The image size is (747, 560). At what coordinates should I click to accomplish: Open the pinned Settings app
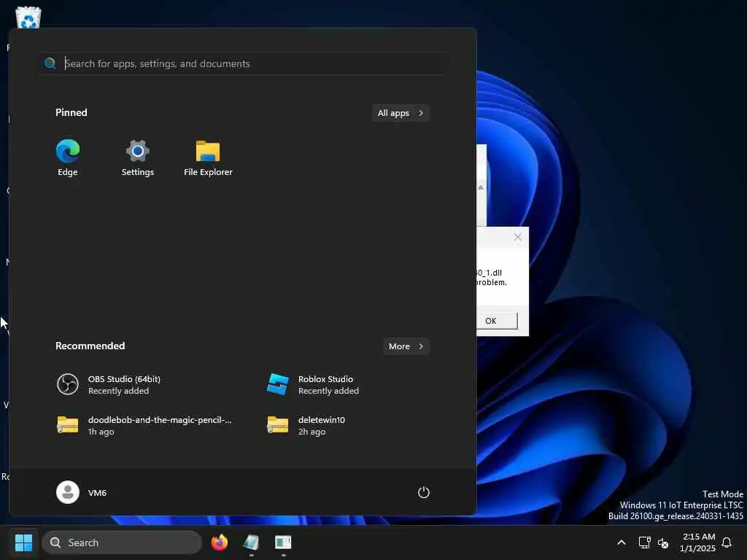[138, 157]
